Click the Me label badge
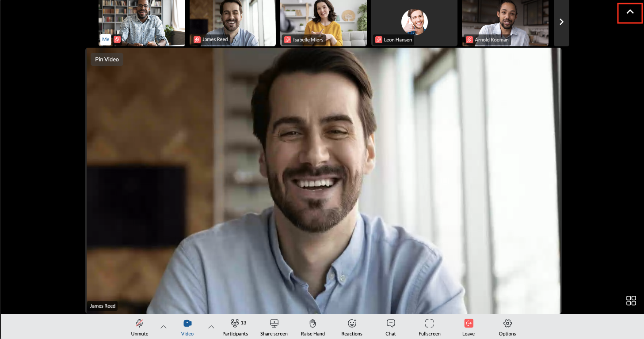Image resolution: width=644 pixels, height=339 pixels. pyautogui.click(x=106, y=39)
